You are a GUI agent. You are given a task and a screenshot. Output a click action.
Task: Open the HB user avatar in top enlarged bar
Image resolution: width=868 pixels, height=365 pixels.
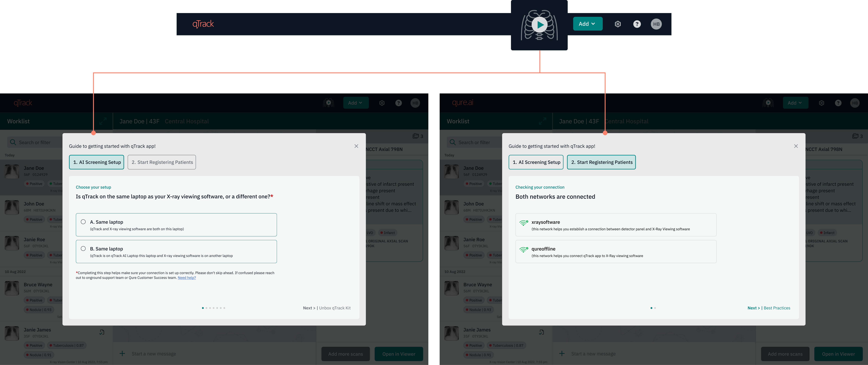656,24
